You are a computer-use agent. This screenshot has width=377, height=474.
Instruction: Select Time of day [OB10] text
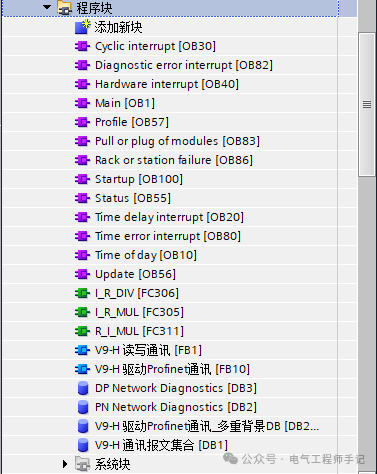pos(146,255)
